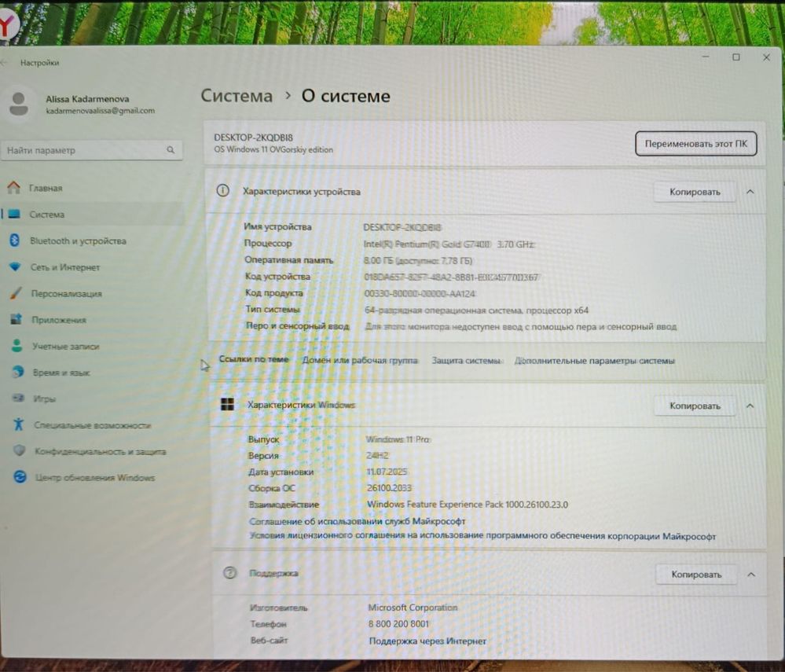The height and width of the screenshot is (672, 785).
Task: Click the processor value Intel Pentium Gold
Action: click(x=449, y=244)
